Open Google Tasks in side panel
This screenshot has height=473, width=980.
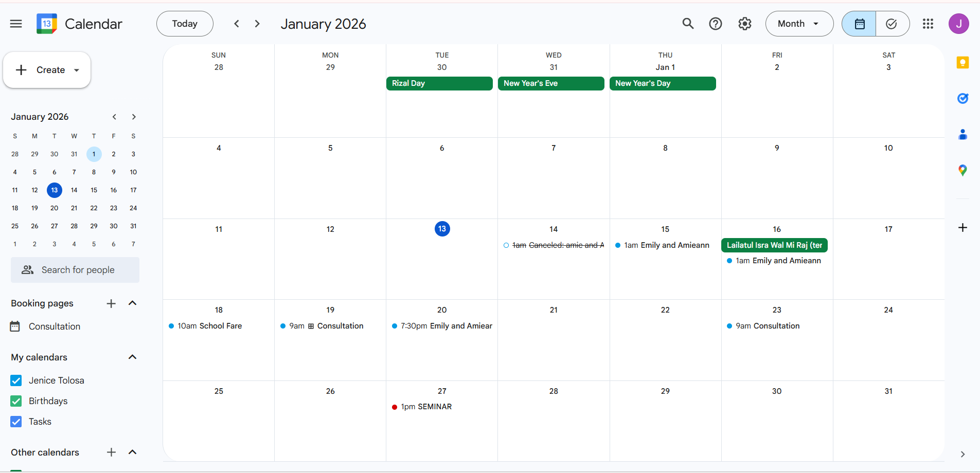click(963, 98)
